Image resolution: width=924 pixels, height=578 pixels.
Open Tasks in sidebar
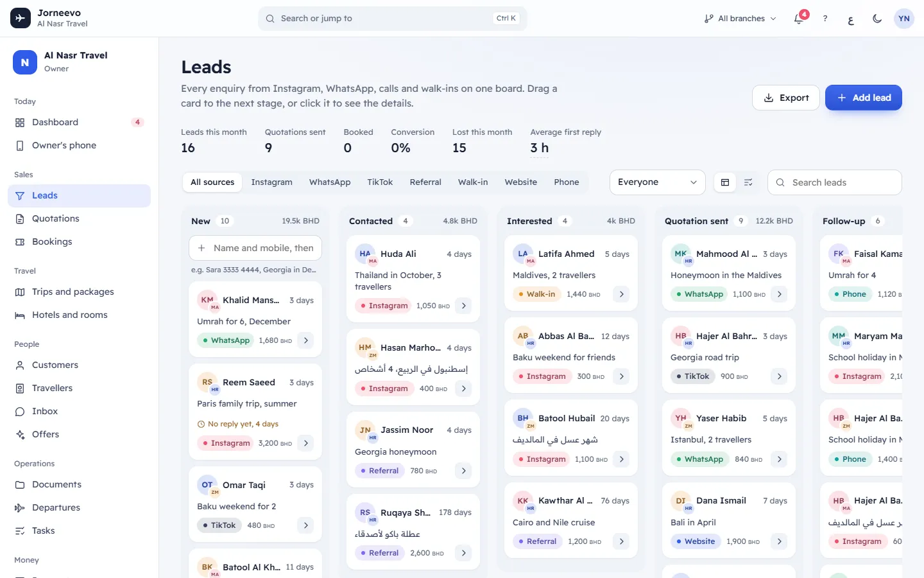click(x=79, y=530)
